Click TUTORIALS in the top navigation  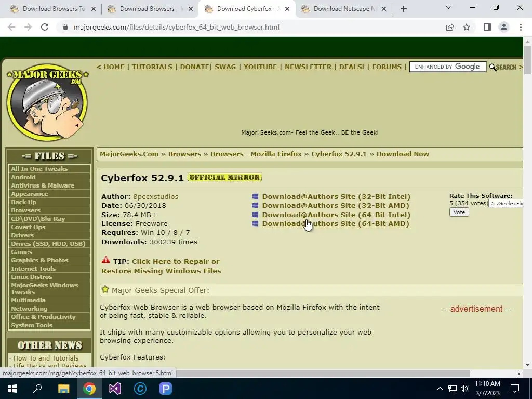pos(152,67)
